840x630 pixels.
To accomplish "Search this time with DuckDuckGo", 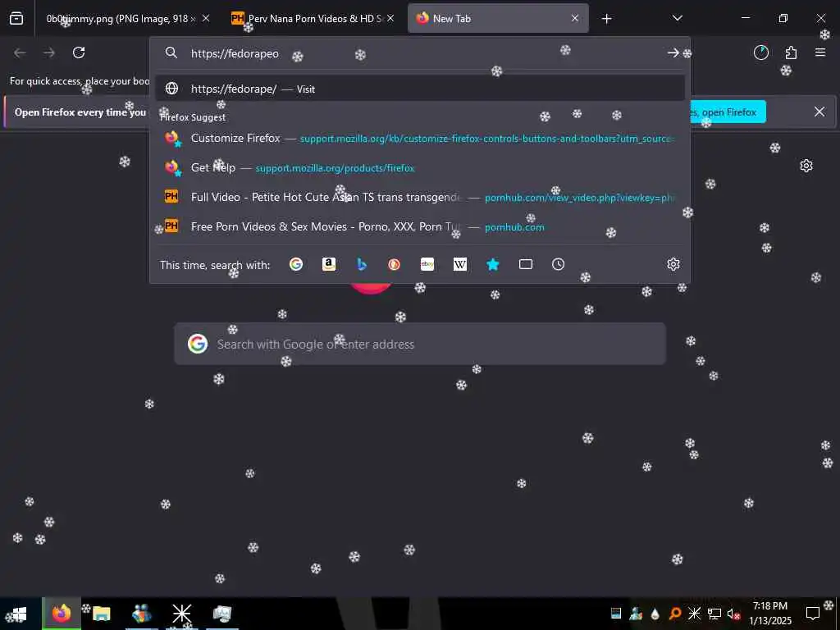I will [x=395, y=264].
